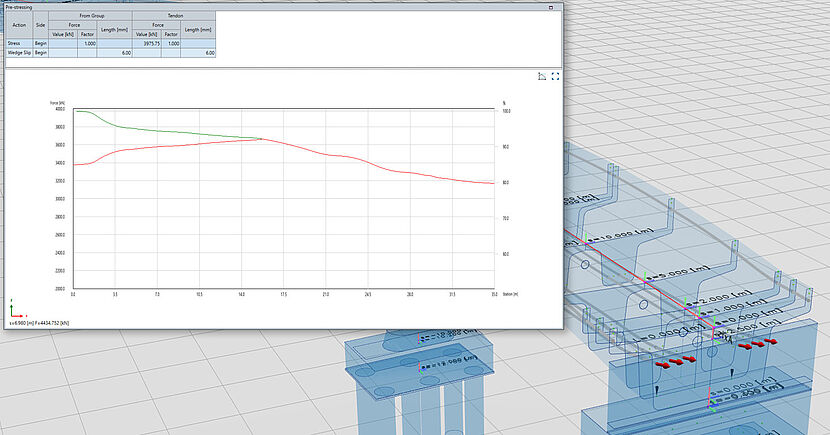Click the fit-to-view icon above chart

(x=555, y=76)
